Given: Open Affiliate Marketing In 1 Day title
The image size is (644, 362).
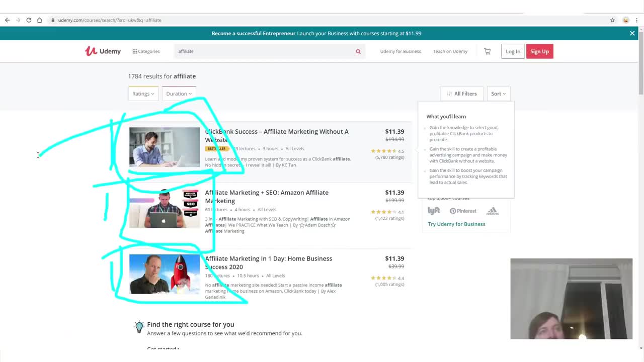Looking at the screenshot, I should point(268,262).
